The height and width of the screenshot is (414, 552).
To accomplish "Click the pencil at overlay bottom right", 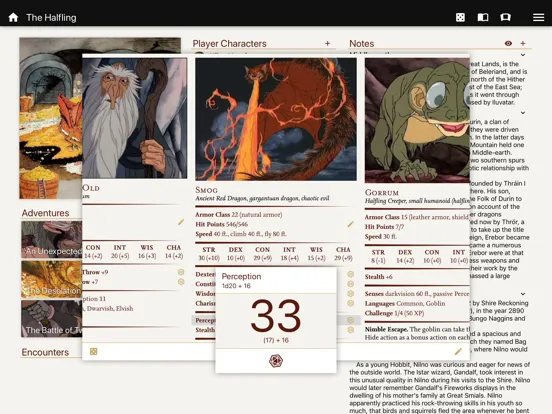I will pyautogui.click(x=458, y=351).
